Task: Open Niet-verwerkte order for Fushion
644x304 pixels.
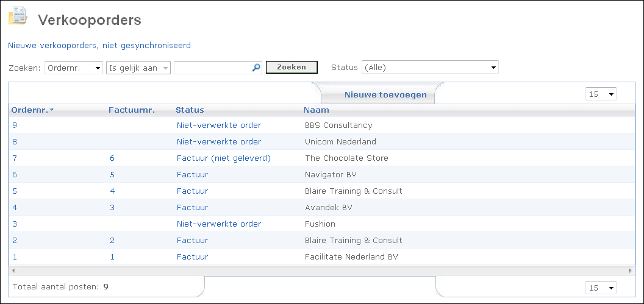Action: [219, 224]
